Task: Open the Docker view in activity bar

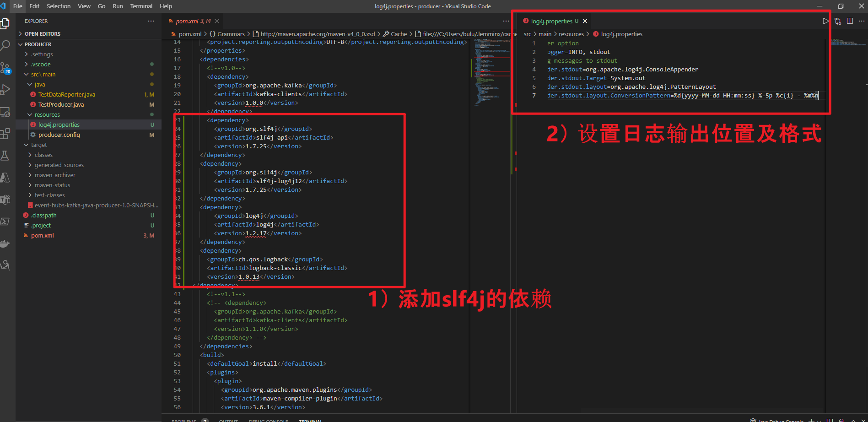Action: coord(5,243)
